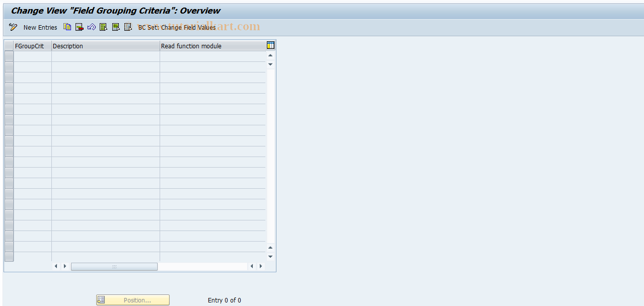Click the vertical scrollbar top up arrow
The width and height of the screenshot is (644, 306).
click(x=270, y=55)
